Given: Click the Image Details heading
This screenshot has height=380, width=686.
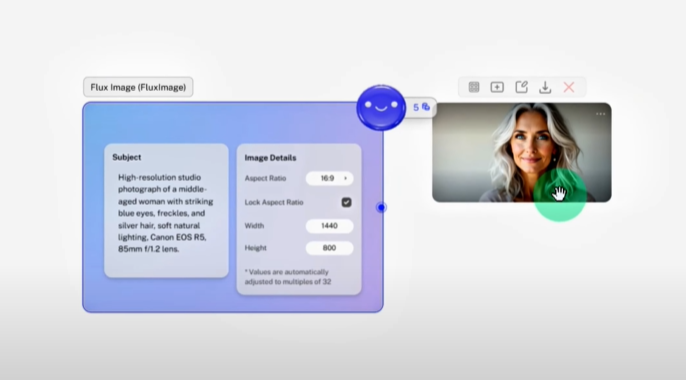Looking at the screenshot, I should 270,157.
